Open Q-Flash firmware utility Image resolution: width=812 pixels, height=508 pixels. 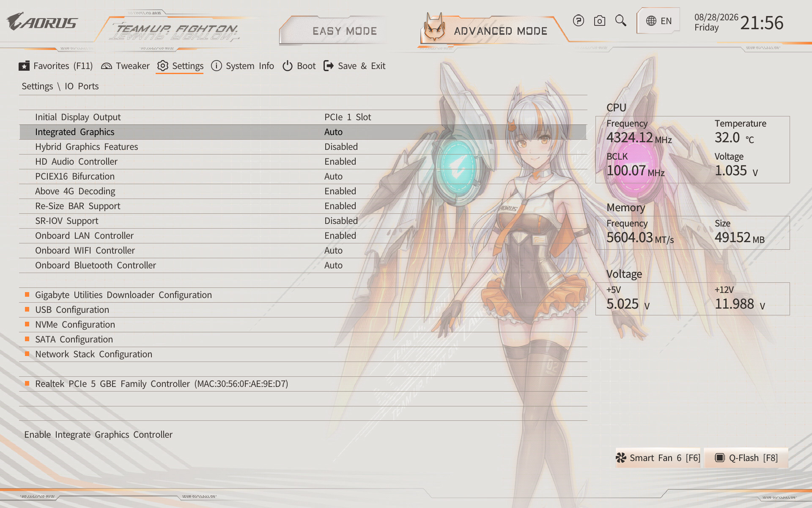pyautogui.click(x=746, y=458)
